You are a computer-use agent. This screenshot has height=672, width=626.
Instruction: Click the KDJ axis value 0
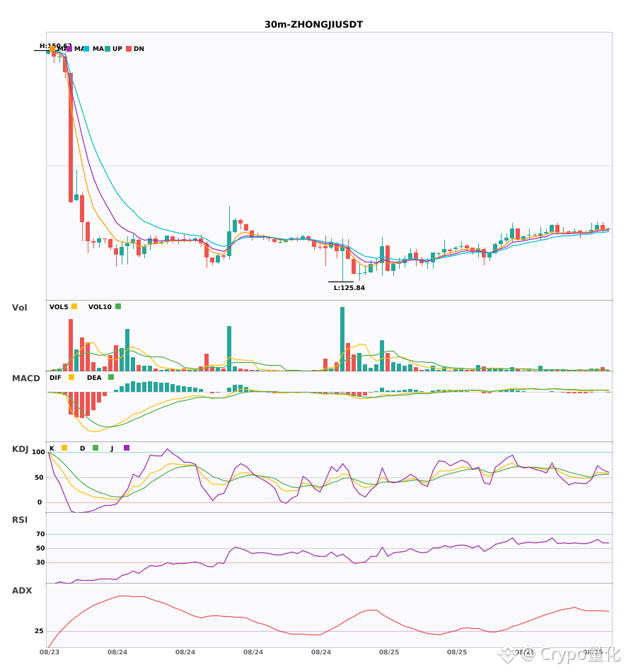40,502
